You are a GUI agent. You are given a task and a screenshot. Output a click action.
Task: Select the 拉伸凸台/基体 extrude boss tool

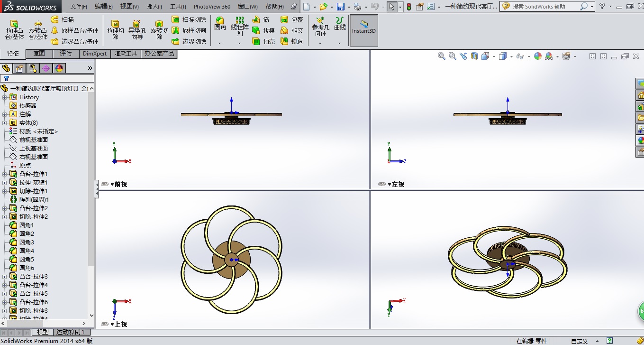tap(14, 29)
